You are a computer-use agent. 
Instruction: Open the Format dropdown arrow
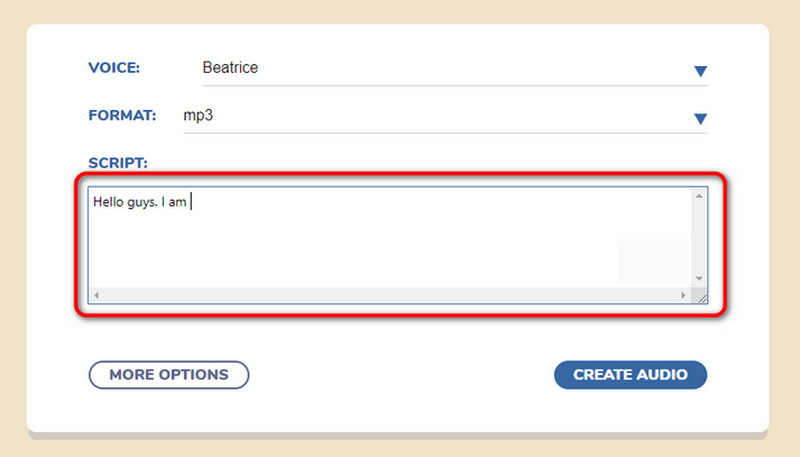tap(700, 120)
